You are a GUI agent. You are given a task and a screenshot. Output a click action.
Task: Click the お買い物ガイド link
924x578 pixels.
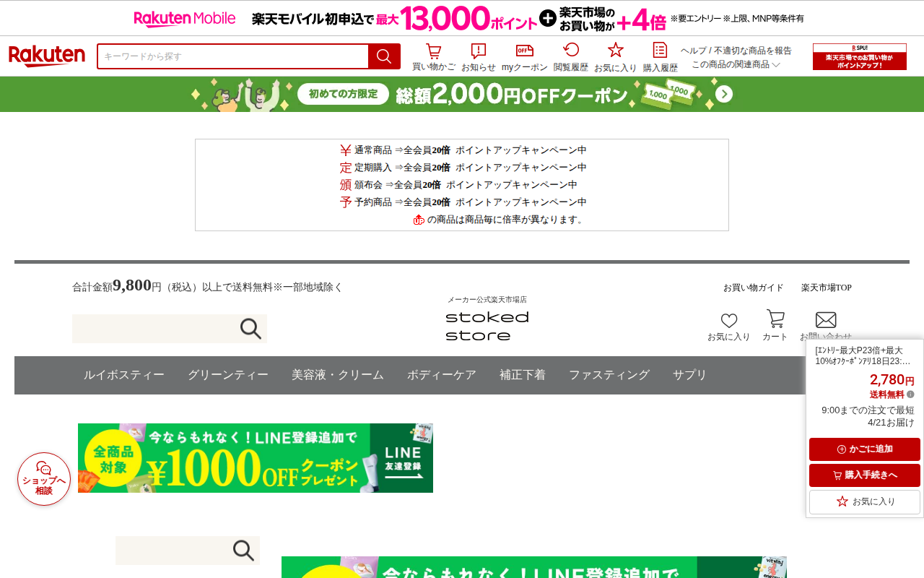coord(754,288)
